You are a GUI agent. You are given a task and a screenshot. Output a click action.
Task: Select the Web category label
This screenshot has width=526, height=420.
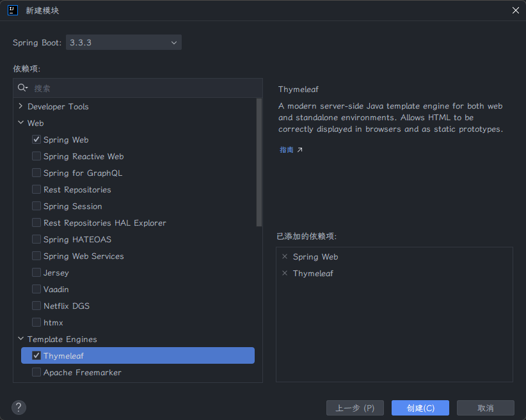coord(36,123)
